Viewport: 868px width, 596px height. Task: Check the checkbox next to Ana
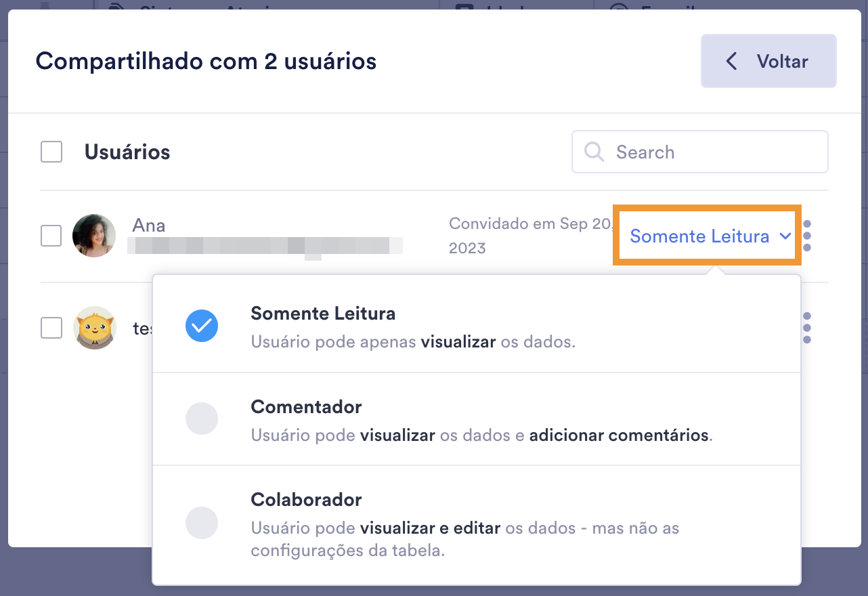point(51,236)
